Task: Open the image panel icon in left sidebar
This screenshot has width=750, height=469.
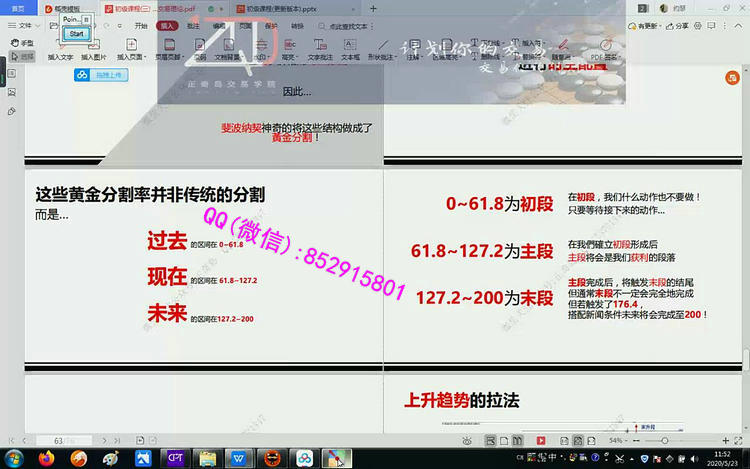Action: coord(11,93)
